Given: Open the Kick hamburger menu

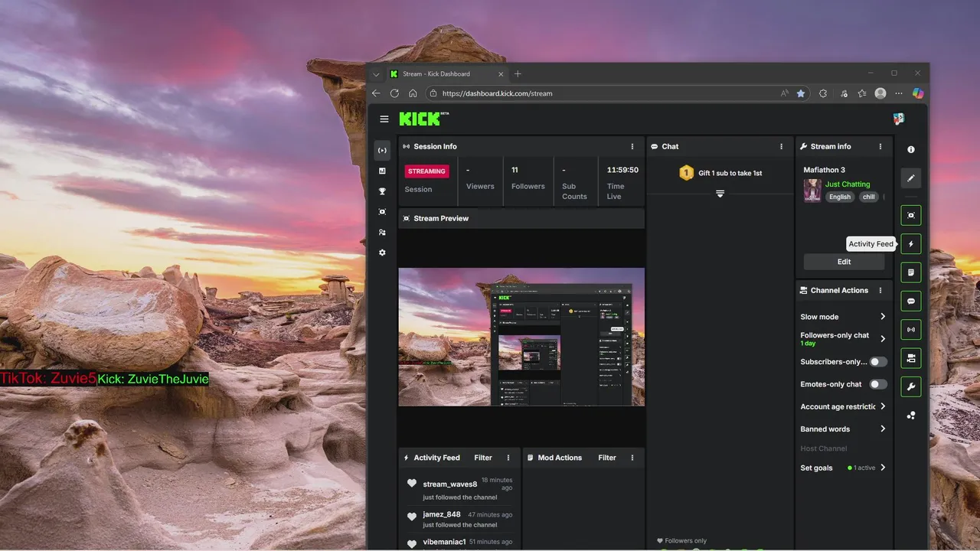Looking at the screenshot, I should [384, 119].
